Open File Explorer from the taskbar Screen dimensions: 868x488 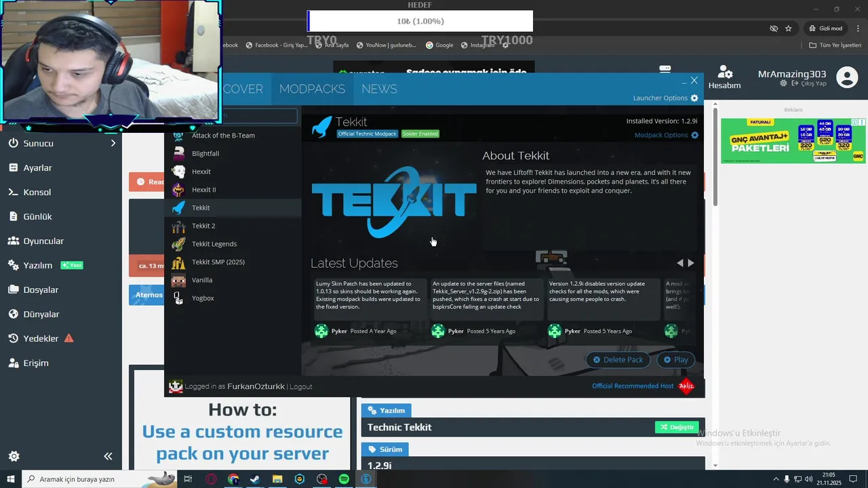[277, 479]
